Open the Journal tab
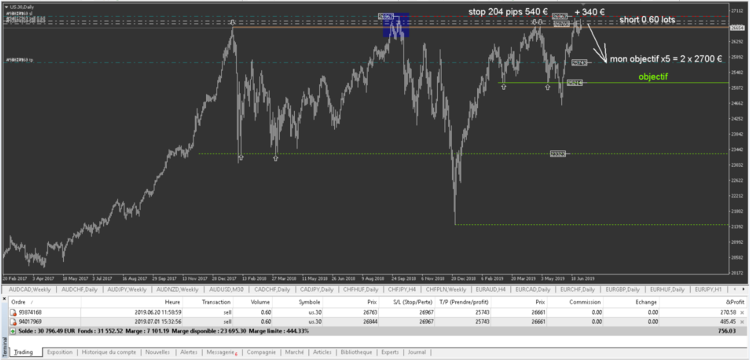750x360 pixels. coord(416,352)
